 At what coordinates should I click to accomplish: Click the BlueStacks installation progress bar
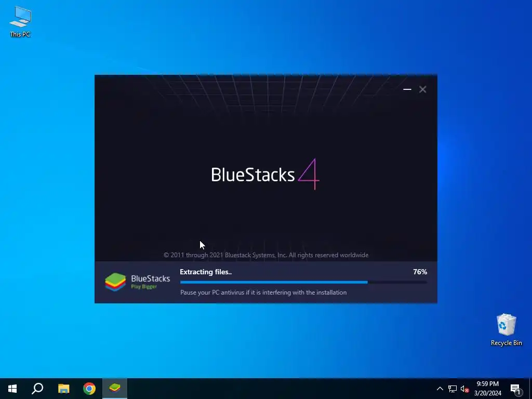[x=303, y=282]
